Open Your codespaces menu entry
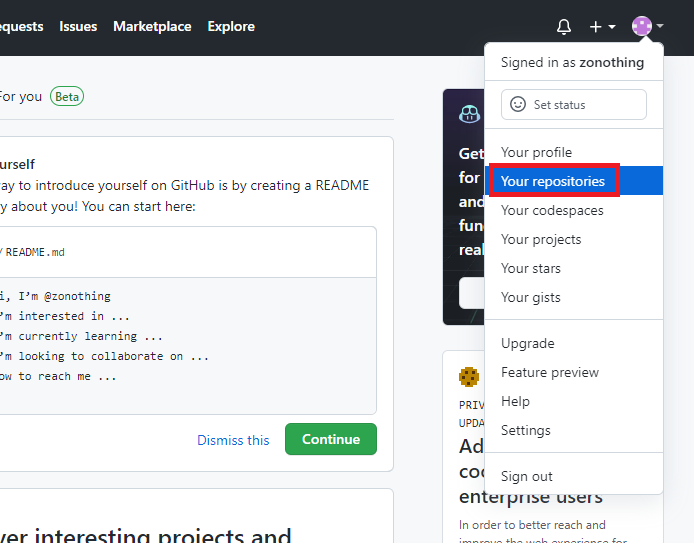694x543 pixels. [x=574, y=210]
